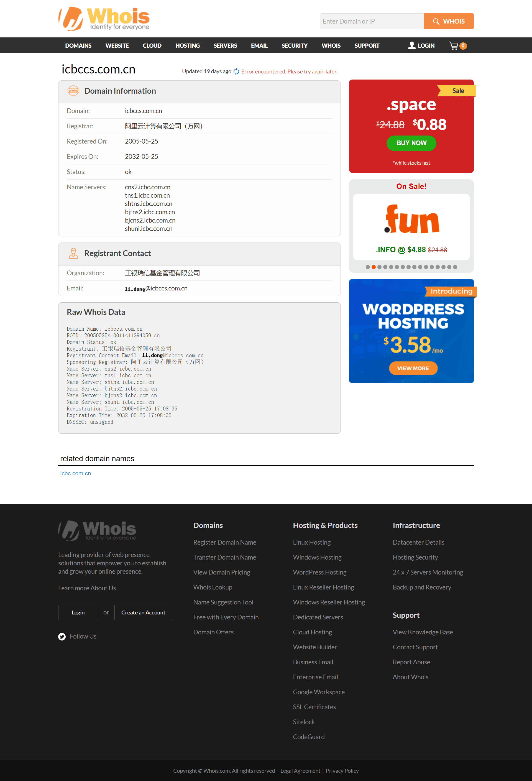Click BUY NOW on the .space ad

click(x=411, y=143)
